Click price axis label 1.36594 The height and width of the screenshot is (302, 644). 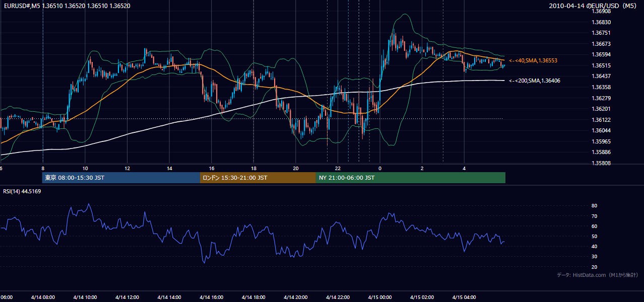pos(602,54)
